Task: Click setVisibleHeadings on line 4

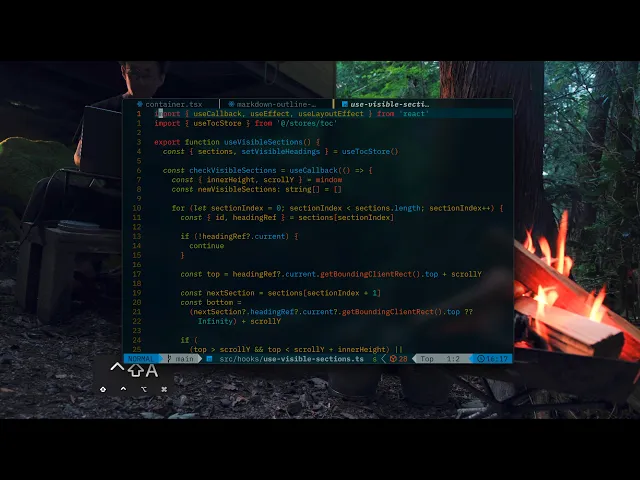Action: pos(281,151)
